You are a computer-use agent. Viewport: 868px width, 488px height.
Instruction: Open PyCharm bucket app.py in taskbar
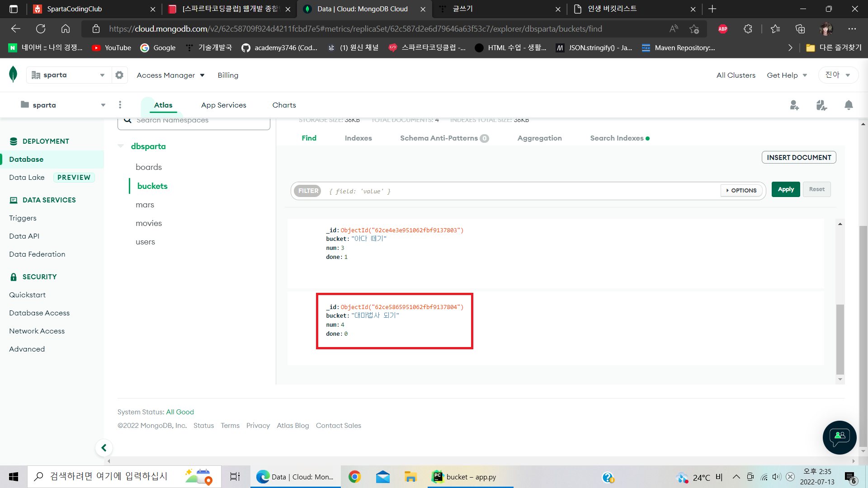click(470, 477)
